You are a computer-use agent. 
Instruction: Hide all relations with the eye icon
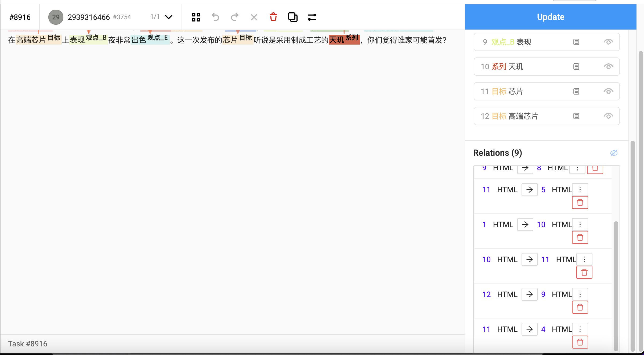614,153
